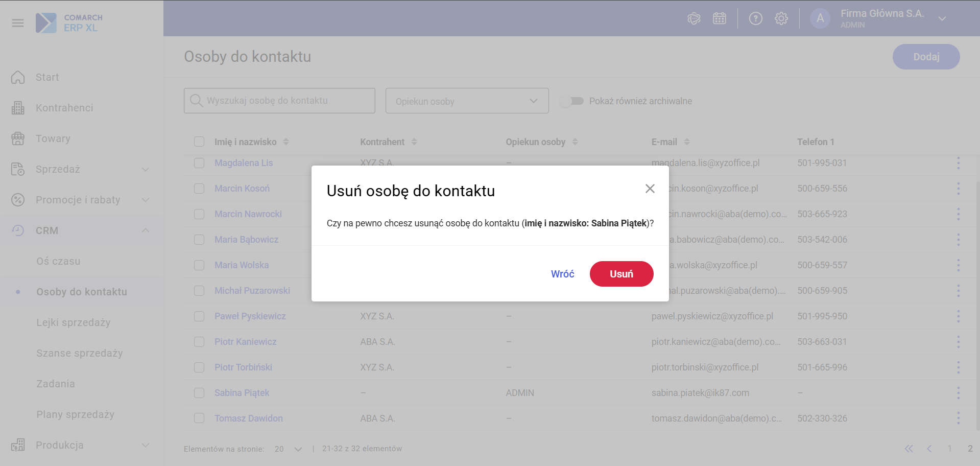This screenshot has height=466, width=980.
Task: Open row menu for Marcin Nawrocki
Action: 958,214
